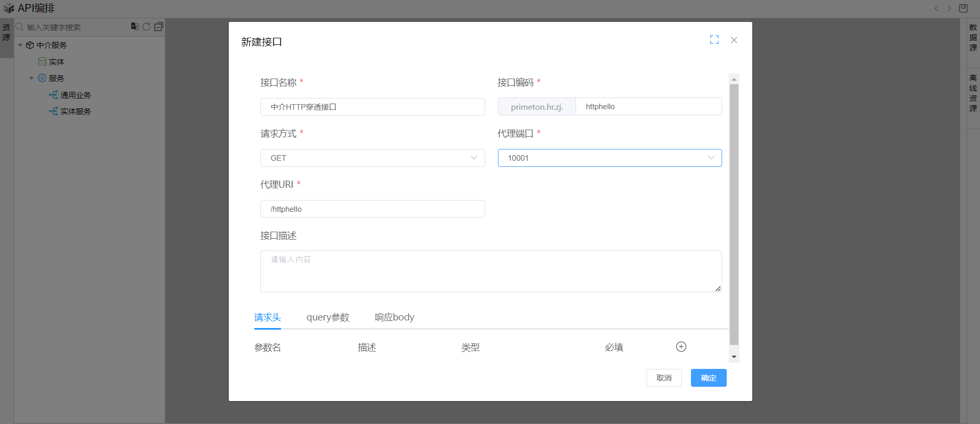
Task: Switch to the 响应body tab
Action: point(394,317)
